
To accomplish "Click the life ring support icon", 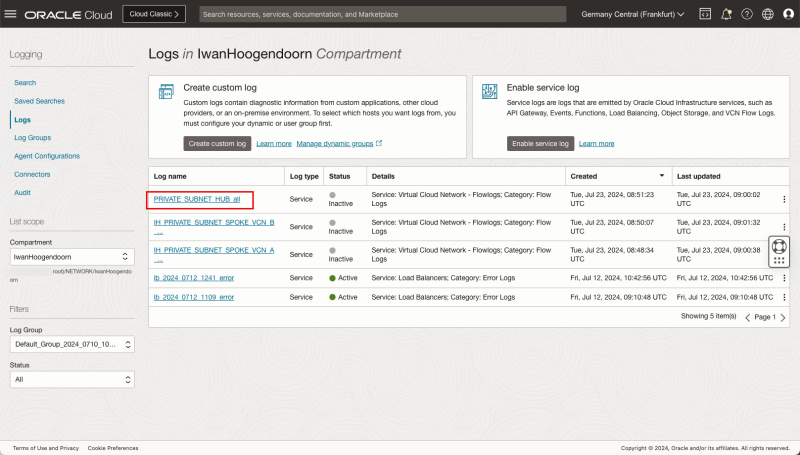I will point(780,245).
